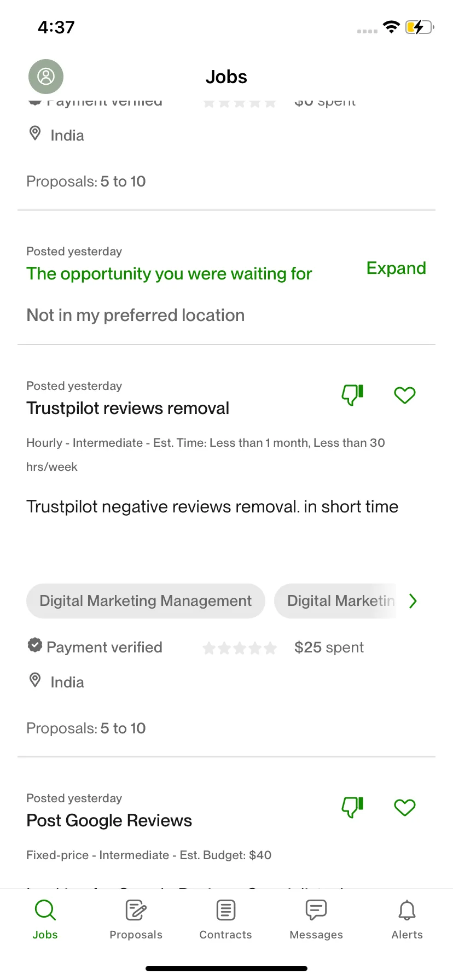
Task: Favorite the Post Google Reviews job
Action: click(405, 807)
